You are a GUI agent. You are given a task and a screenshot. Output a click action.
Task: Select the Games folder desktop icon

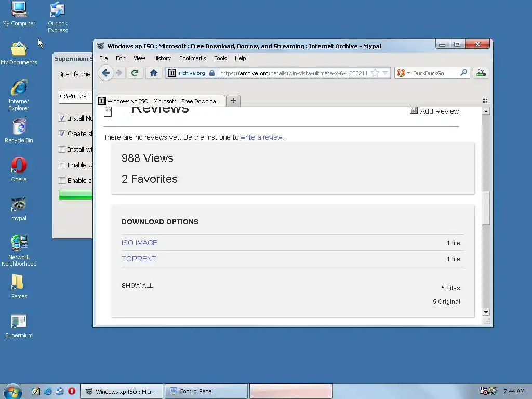coord(19,287)
